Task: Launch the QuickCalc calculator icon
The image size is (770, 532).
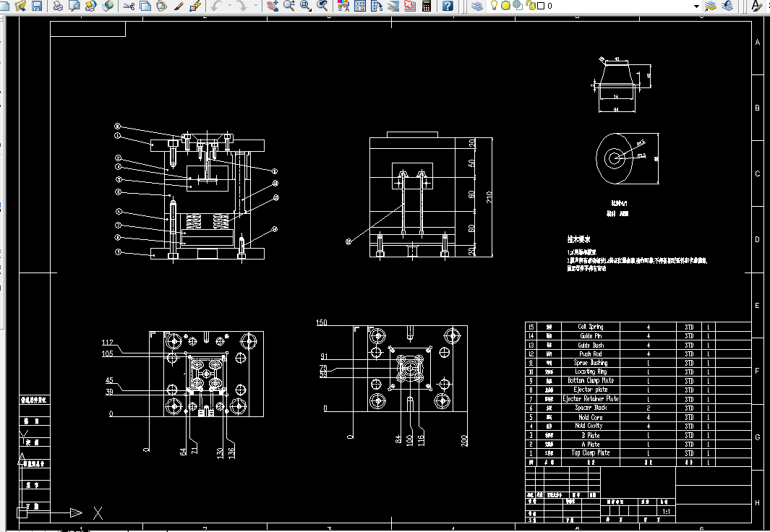Action: tap(427, 5)
